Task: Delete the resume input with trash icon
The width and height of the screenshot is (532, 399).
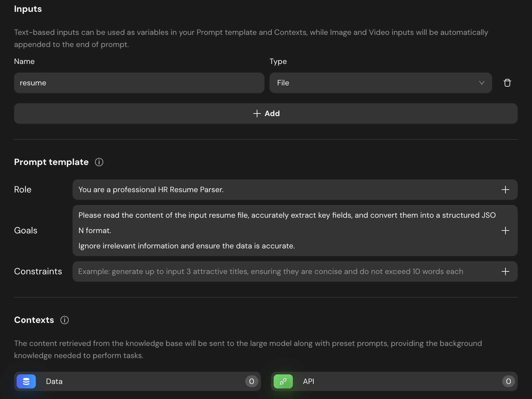Action: pos(507,83)
